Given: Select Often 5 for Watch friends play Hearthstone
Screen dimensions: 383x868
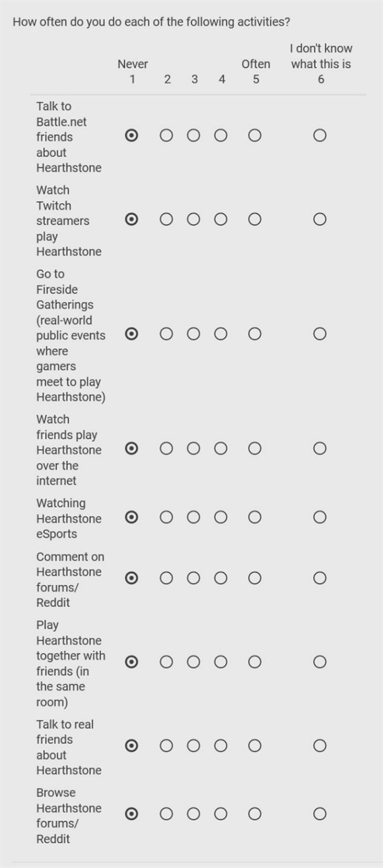Looking at the screenshot, I should [254, 449].
